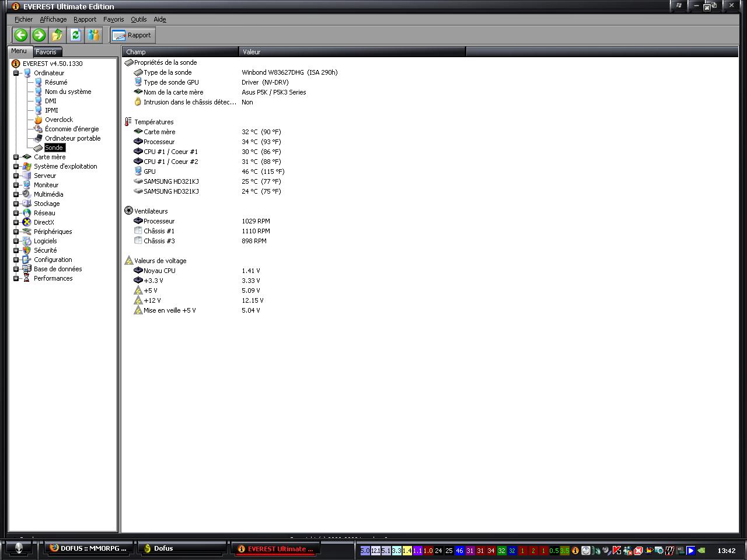Click the Périphériques icon in tree

pyautogui.click(x=27, y=232)
